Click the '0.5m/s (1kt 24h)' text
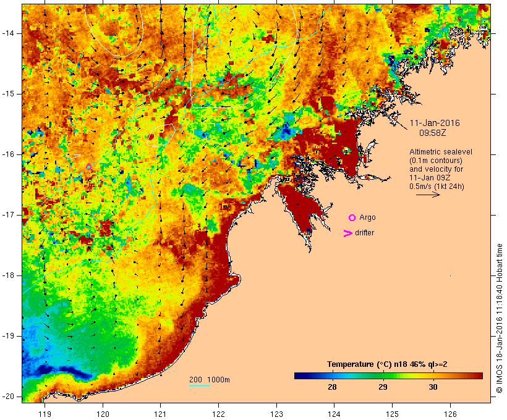The height and width of the screenshot is (420, 507). tap(437, 187)
